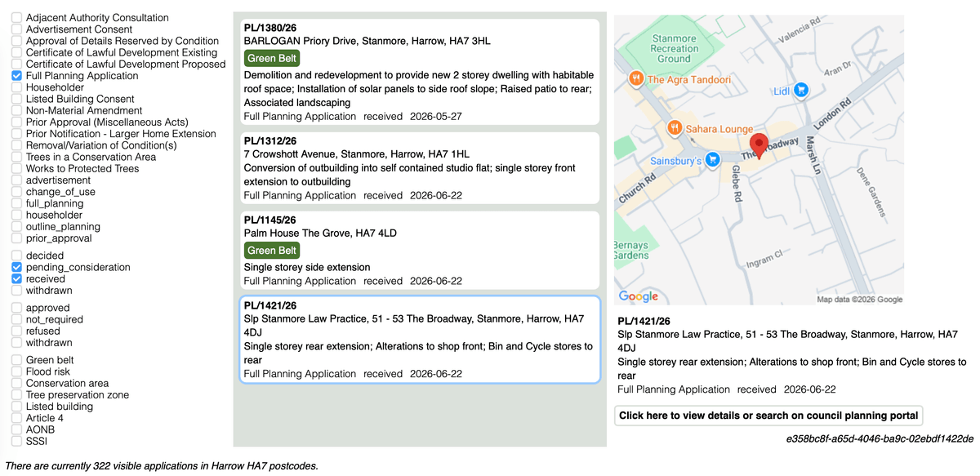Click the Sainsbury's shopping cart map icon

pyautogui.click(x=712, y=160)
